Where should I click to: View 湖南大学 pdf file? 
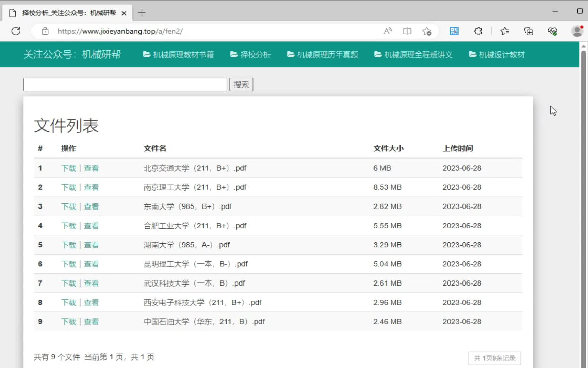coord(91,245)
